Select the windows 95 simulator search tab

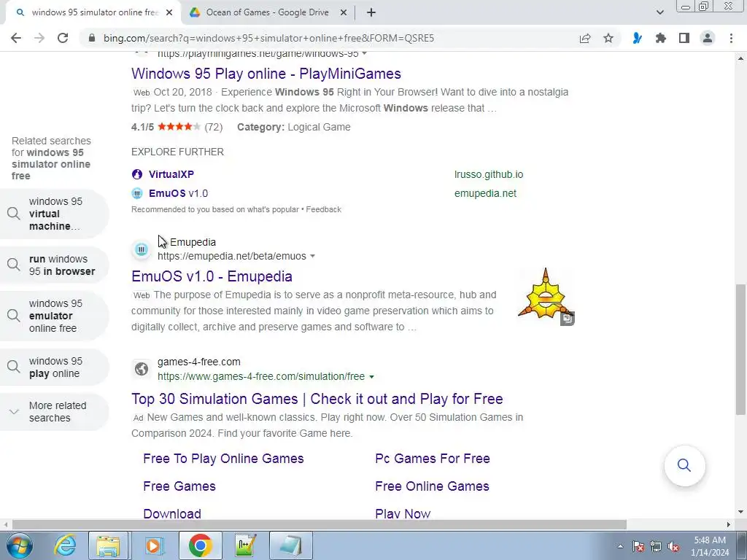94,13
